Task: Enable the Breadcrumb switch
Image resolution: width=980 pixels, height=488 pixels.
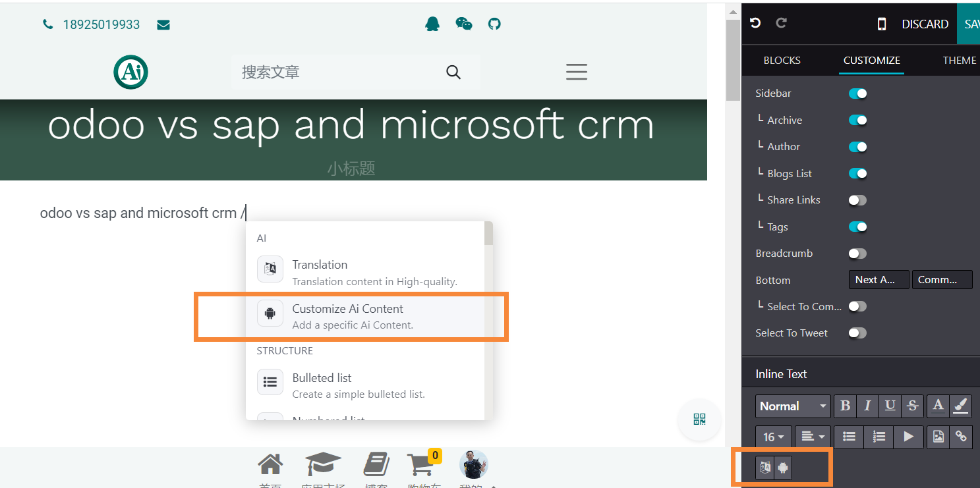Action: point(857,254)
